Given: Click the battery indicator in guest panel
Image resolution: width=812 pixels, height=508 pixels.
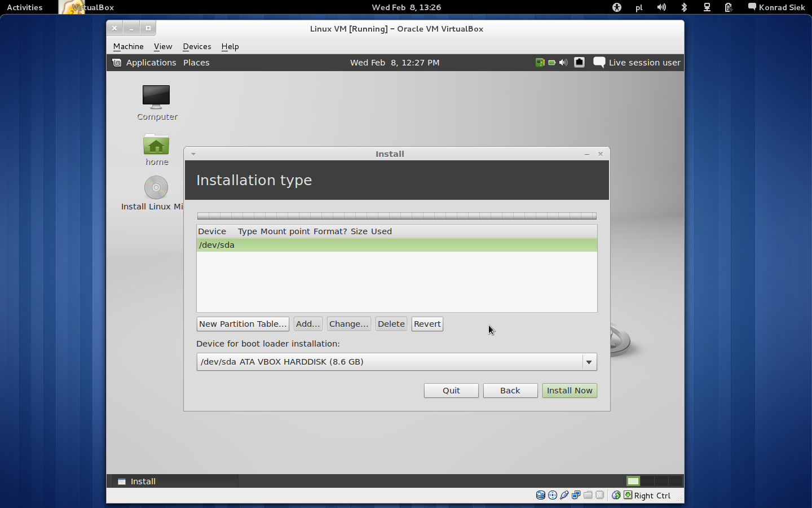Looking at the screenshot, I should pyautogui.click(x=552, y=63).
